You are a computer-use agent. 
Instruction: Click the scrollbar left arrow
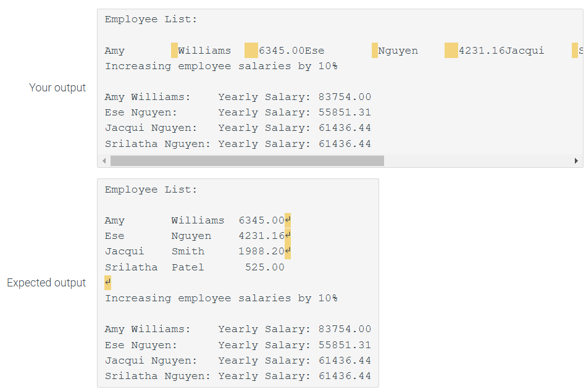104,161
